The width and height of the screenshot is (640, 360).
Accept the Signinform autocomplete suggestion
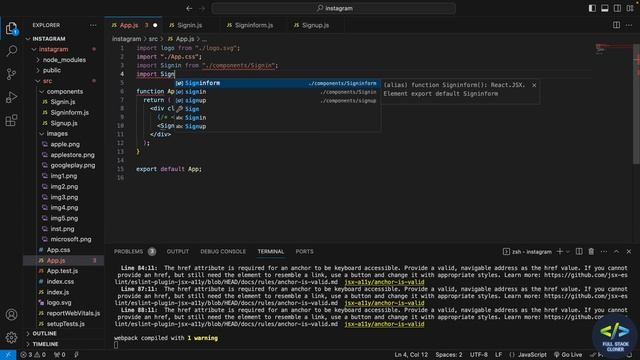point(278,83)
